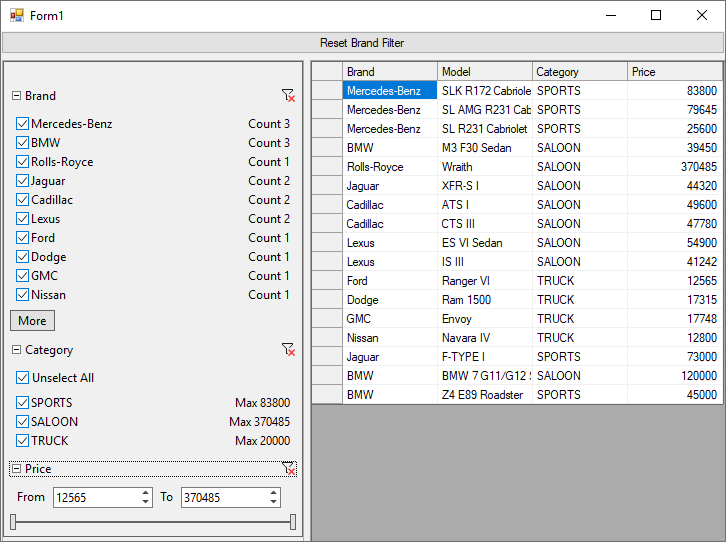Click the Form1 application icon in title bar
This screenshot has width=726, height=542.
17,15
